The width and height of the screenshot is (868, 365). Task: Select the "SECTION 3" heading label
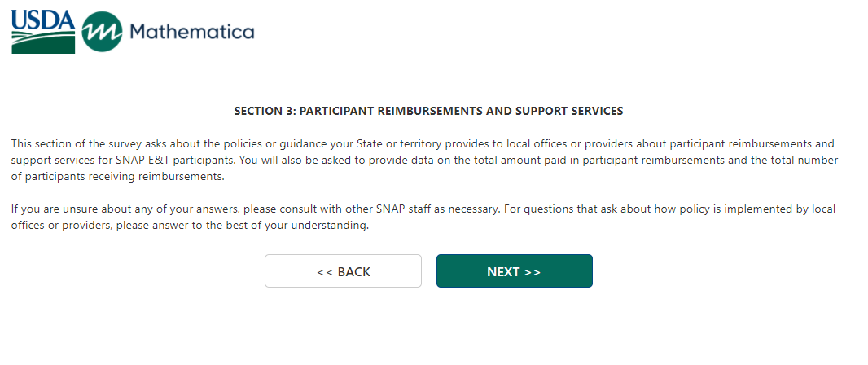pyautogui.click(x=261, y=110)
